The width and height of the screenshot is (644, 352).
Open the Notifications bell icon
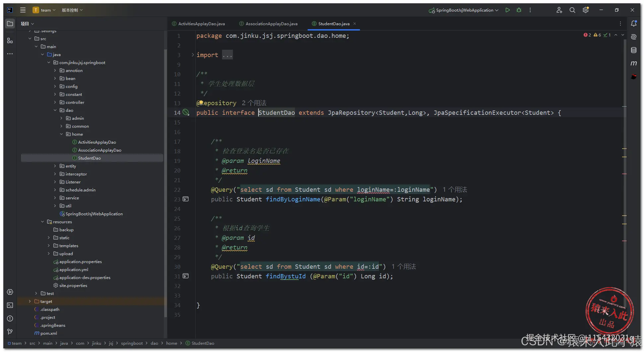(x=634, y=23)
